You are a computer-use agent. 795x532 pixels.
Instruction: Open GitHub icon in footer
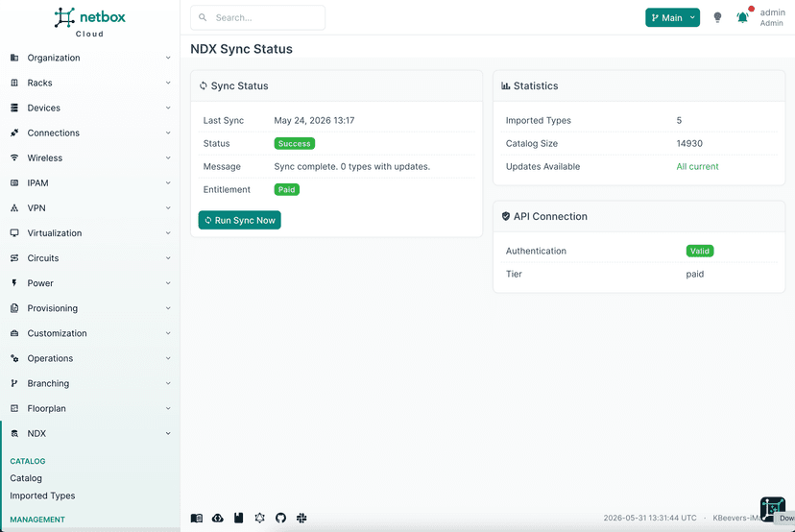(281, 518)
